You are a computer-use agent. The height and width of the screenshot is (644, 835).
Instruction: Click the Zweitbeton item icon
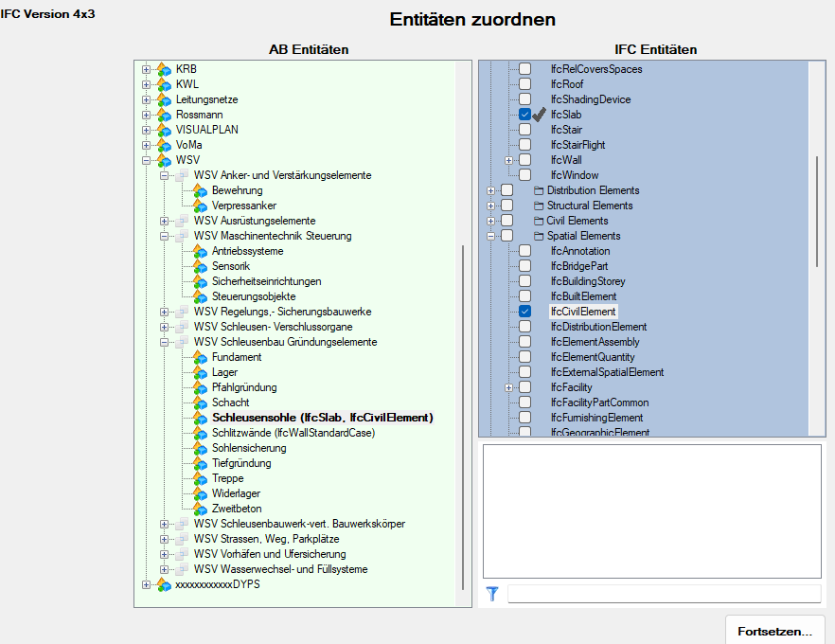tap(200, 510)
